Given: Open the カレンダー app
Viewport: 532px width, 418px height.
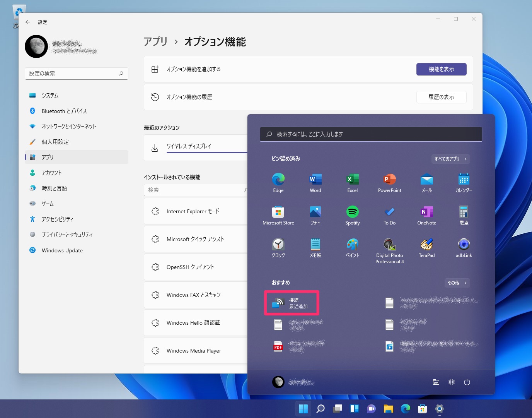Looking at the screenshot, I should [464, 183].
